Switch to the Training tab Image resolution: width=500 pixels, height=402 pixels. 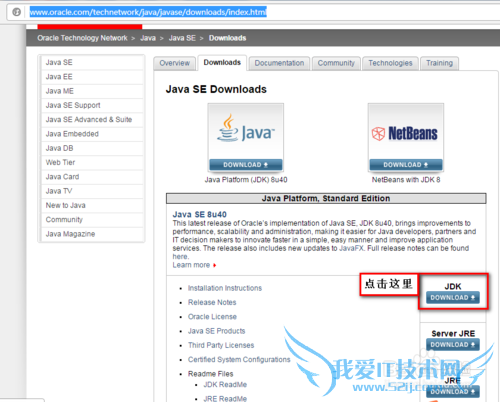(439, 63)
